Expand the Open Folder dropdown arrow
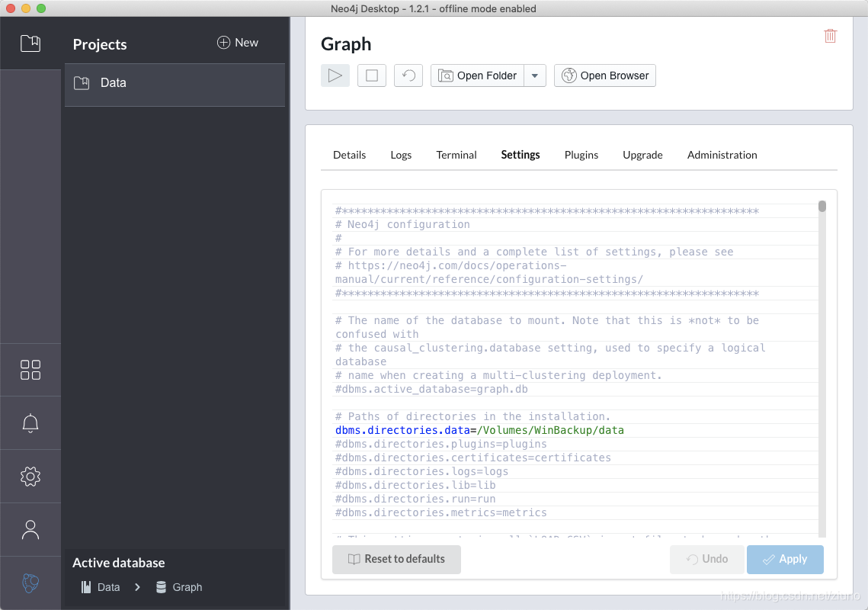868x610 pixels. 535,75
